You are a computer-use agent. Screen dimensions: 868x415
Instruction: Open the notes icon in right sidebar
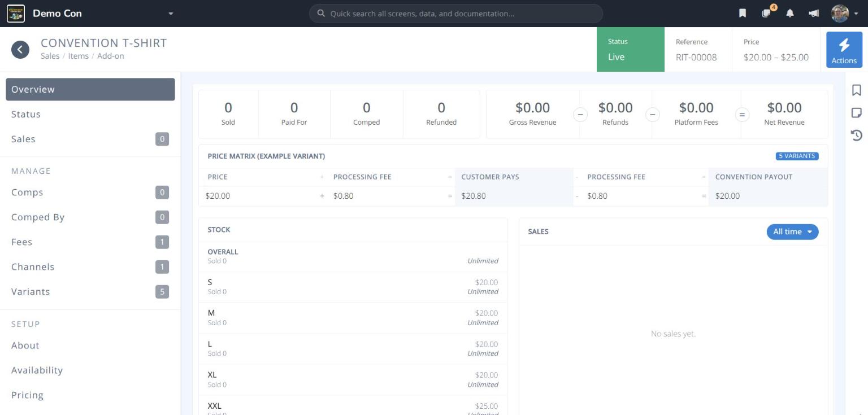pyautogui.click(x=857, y=113)
